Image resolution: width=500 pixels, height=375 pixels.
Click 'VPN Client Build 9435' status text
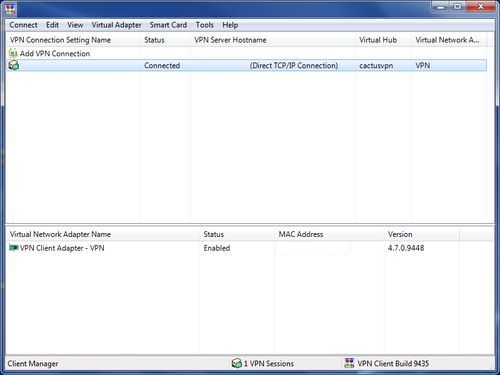click(x=393, y=364)
